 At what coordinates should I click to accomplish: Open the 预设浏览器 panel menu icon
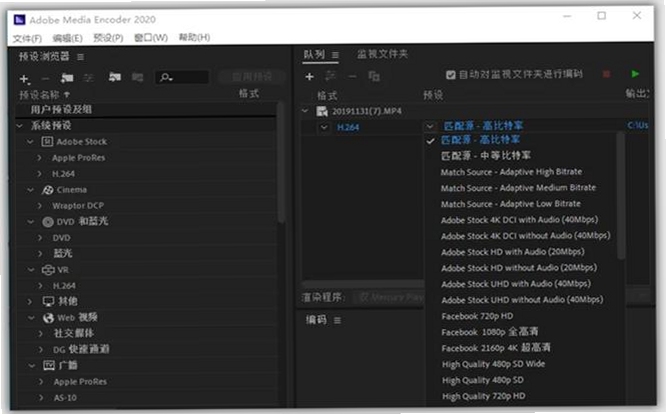80,56
